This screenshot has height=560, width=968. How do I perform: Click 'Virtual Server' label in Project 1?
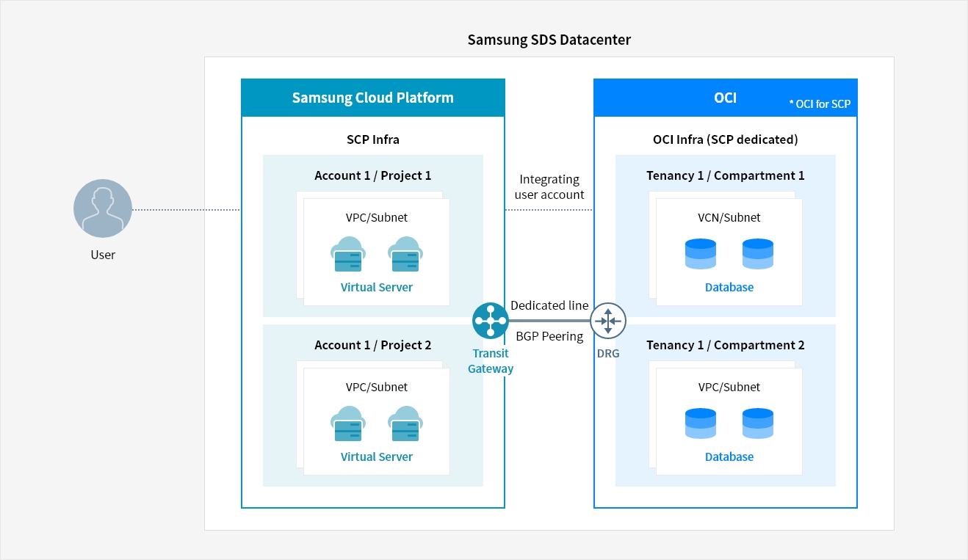pos(377,287)
